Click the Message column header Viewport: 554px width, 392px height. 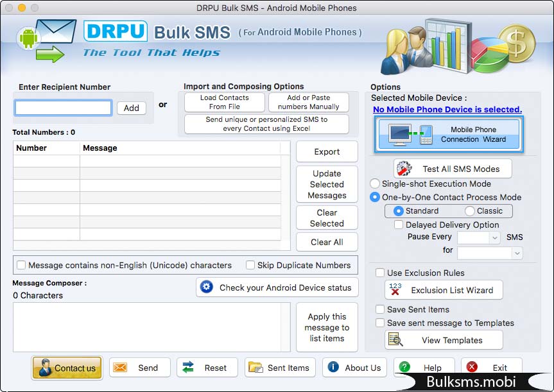pyautogui.click(x=180, y=148)
